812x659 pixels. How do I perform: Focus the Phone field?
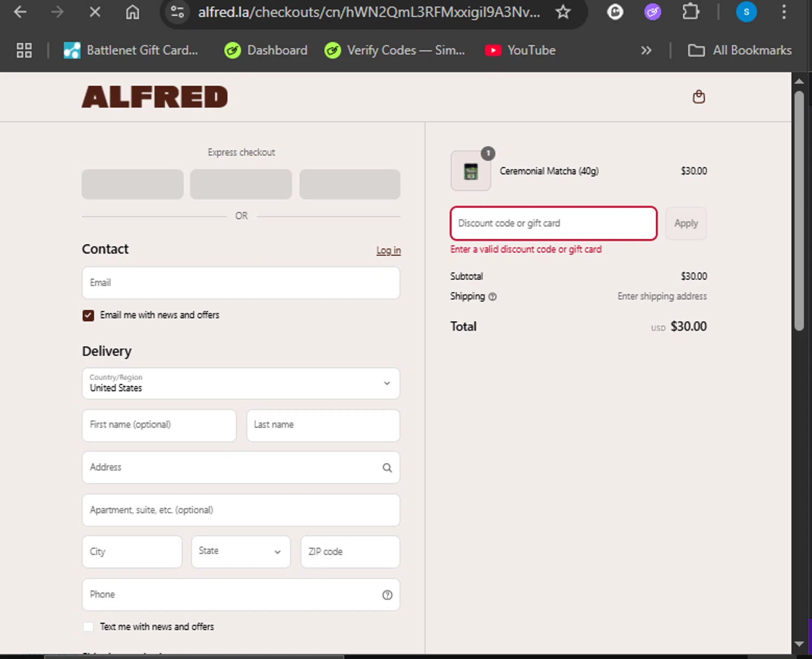[241, 595]
